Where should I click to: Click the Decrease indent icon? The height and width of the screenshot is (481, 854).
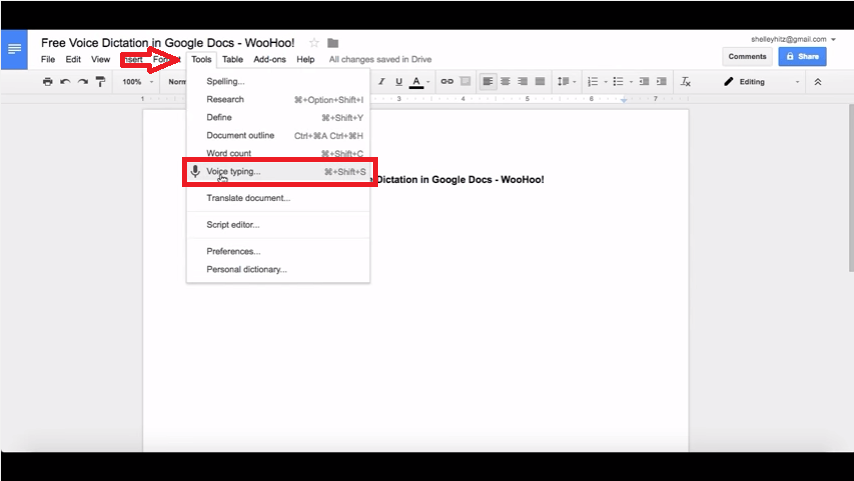pyautogui.click(x=644, y=82)
